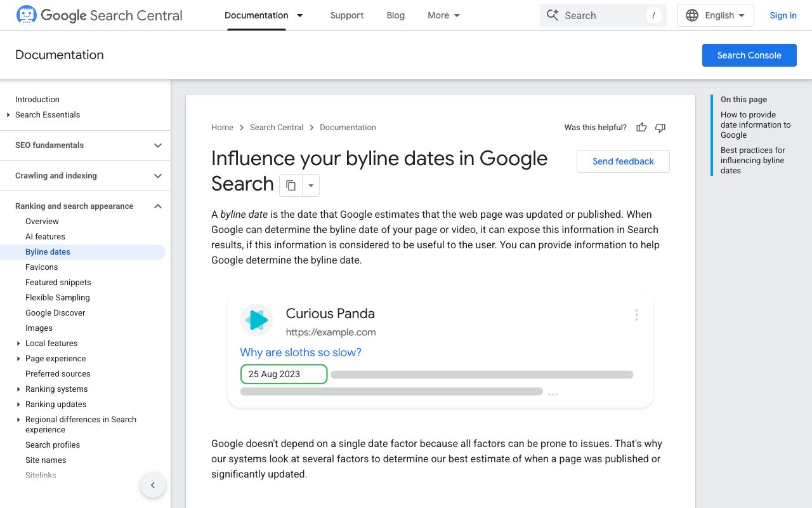Open Google Discover in sidebar
Viewport: 812px width, 508px height.
pyautogui.click(x=55, y=313)
